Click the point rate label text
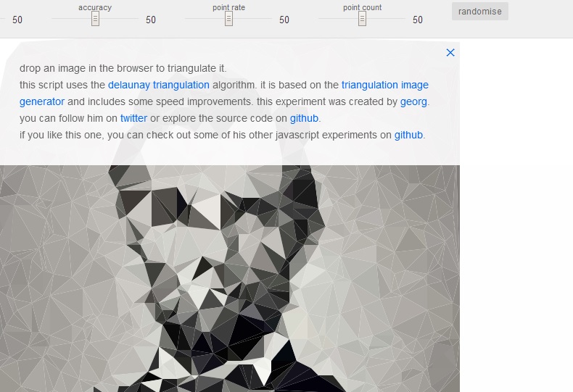 coord(228,7)
